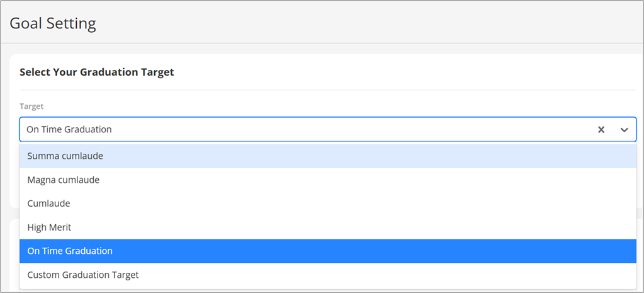
Task: Clear the selected target with the X icon
Action: point(601,130)
